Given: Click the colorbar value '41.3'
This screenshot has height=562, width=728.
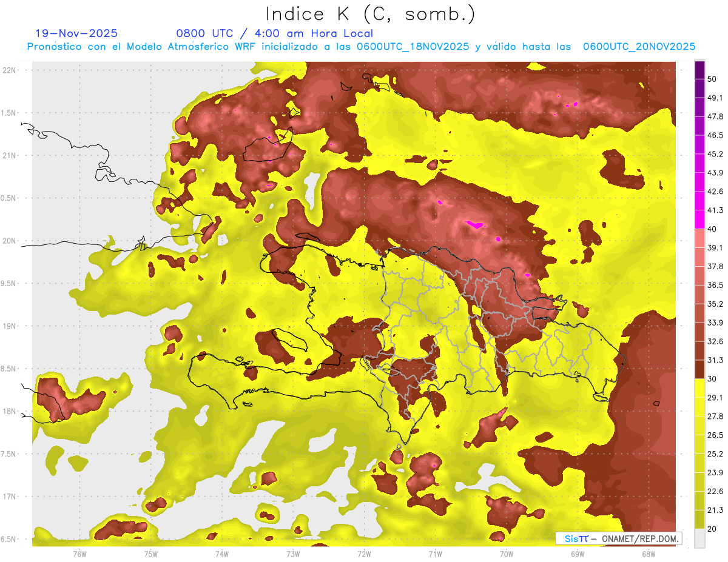Looking at the screenshot, I should (715, 210).
